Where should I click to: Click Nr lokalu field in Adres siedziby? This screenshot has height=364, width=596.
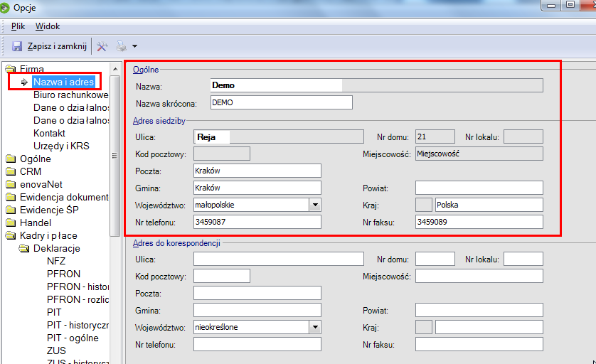click(523, 136)
